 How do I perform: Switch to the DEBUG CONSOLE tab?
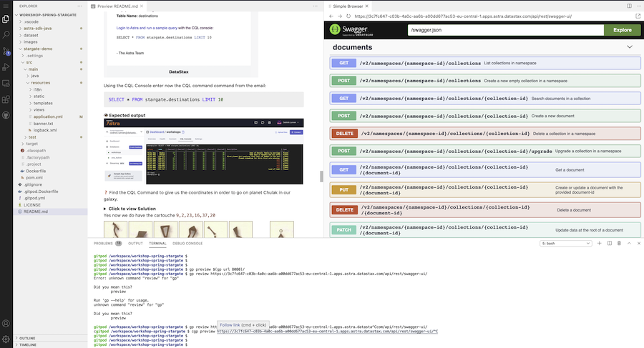pos(187,244)
